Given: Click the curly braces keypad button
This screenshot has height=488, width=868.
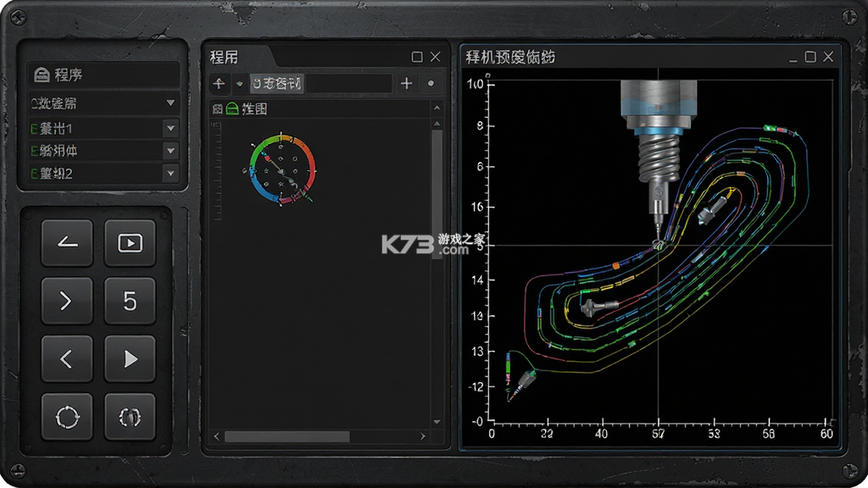Looking at the screenshot, I should [130, 417].
